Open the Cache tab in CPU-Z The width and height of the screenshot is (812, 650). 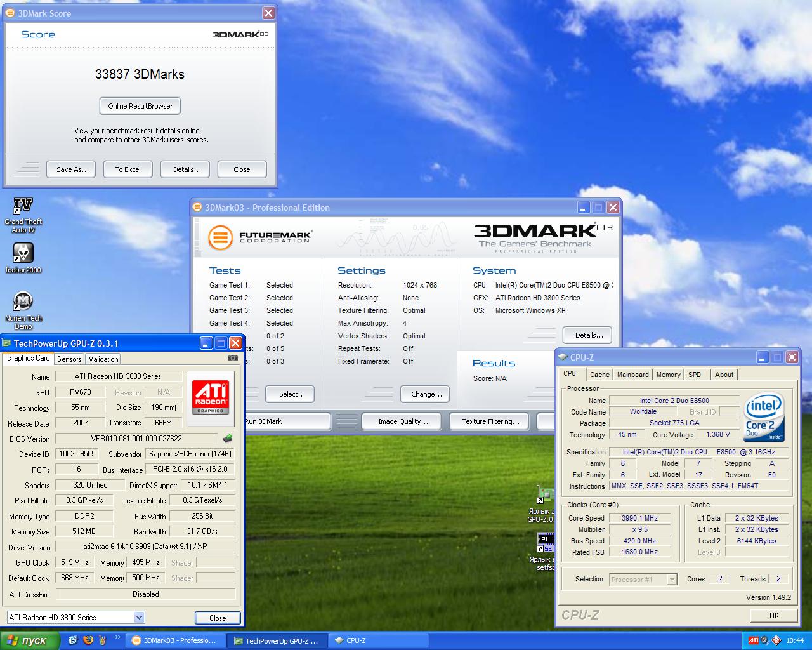(599, 375)
